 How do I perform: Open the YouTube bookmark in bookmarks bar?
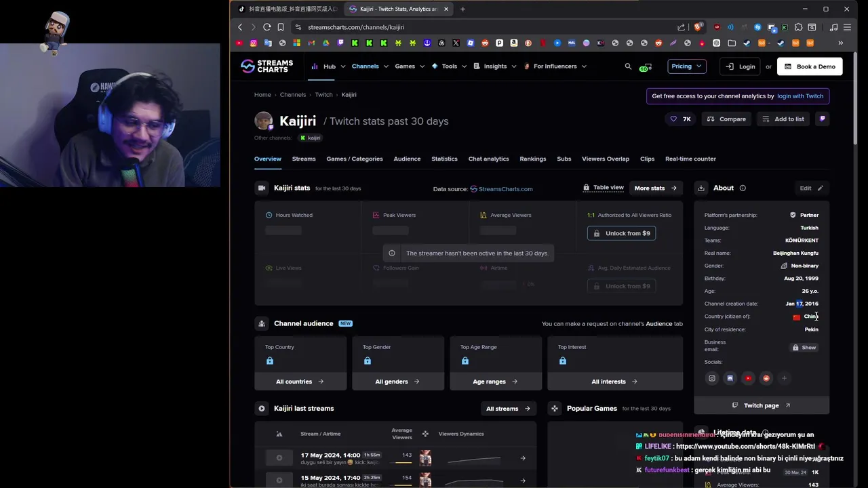click(x=239, y=43)
